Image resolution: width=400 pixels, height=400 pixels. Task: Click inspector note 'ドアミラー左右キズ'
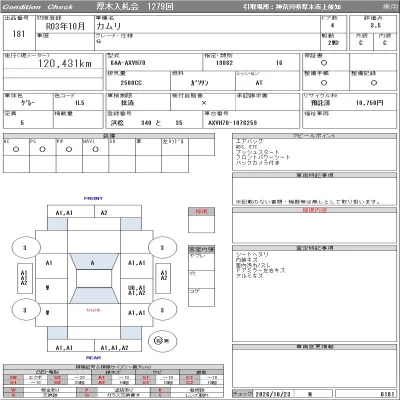(x=261, y=271)
